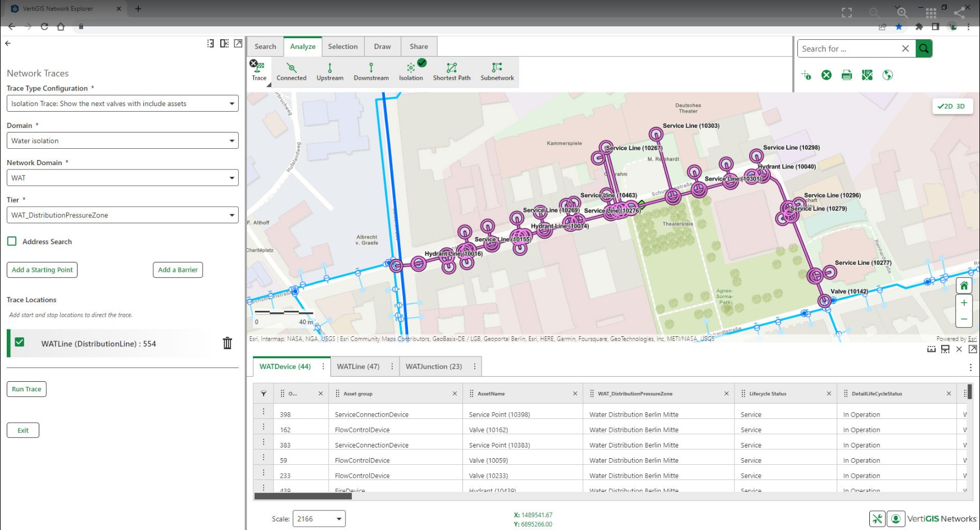Click the Run Trace button

pos(26,389)
